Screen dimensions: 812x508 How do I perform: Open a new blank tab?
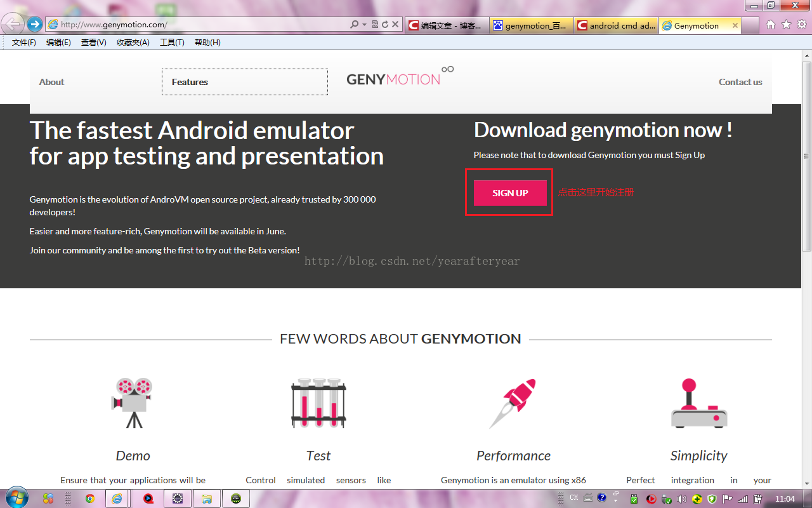click(750, 25)
